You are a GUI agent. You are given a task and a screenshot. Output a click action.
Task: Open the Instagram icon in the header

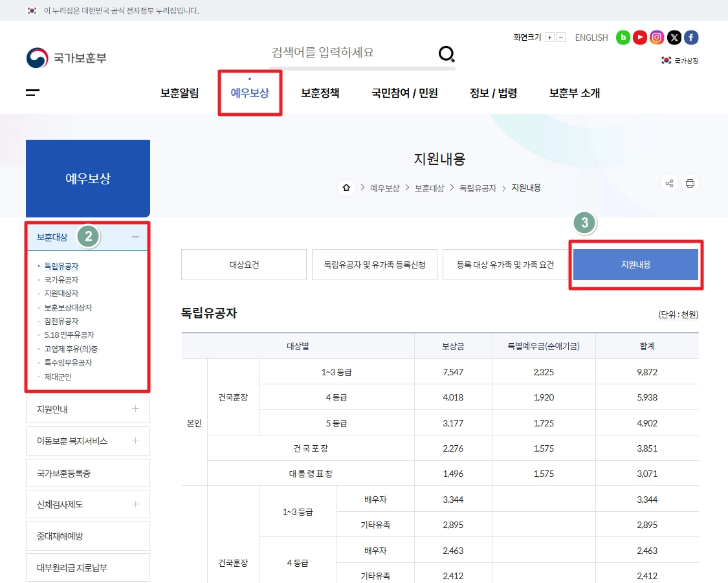tap(657, 38)
